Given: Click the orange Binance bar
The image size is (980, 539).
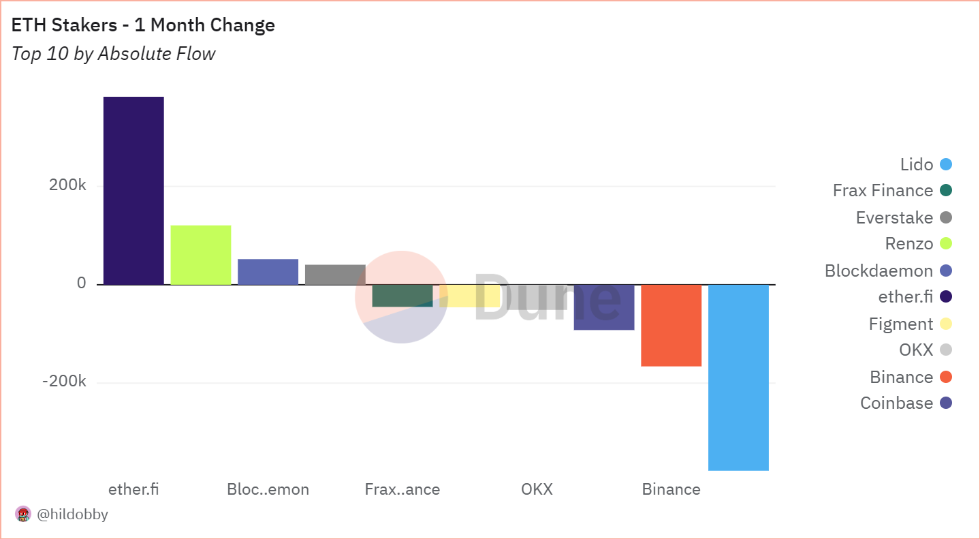Looking at the screenshot, I should tap(671, 325).
